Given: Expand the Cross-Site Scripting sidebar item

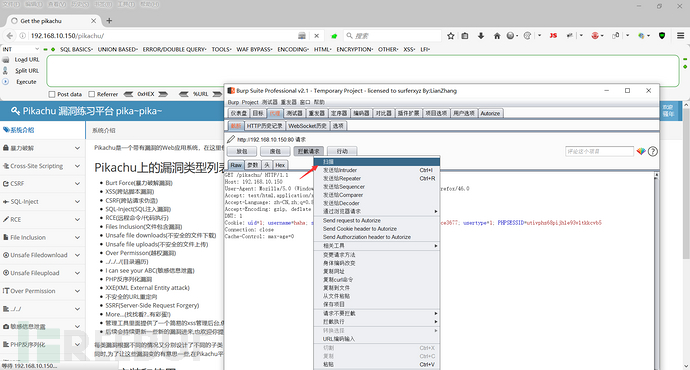Looking at the screenshot, I should pyautogui.click(x=42, y=166).
